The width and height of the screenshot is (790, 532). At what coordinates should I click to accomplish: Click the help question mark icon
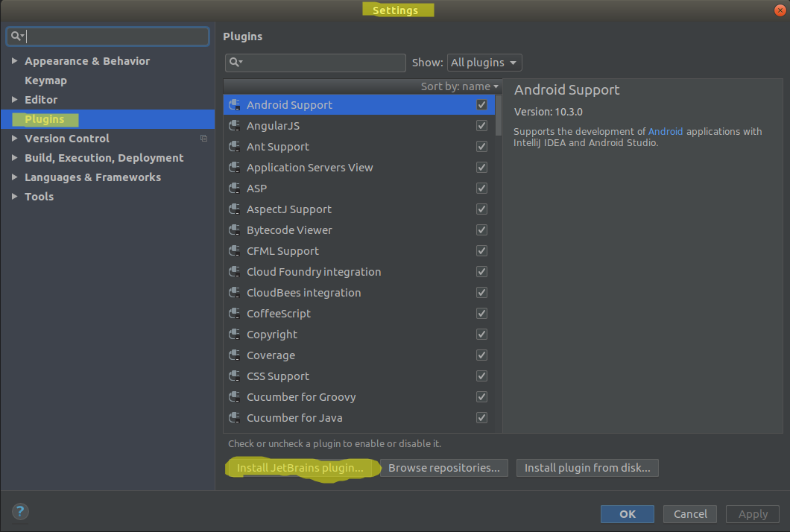[20, 512]
